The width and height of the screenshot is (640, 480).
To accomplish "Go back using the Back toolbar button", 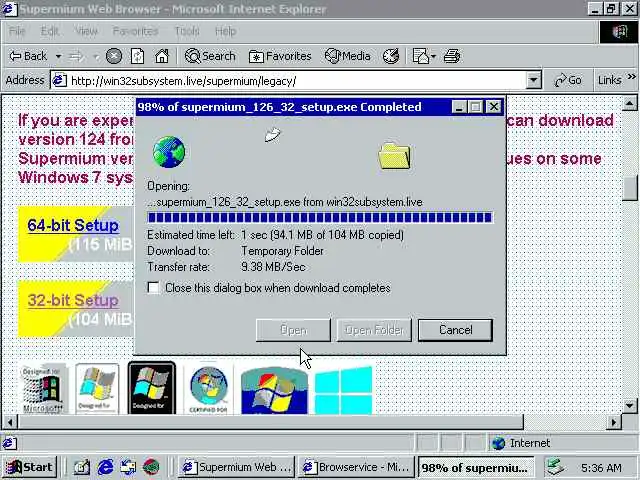I will click(28, 56).
